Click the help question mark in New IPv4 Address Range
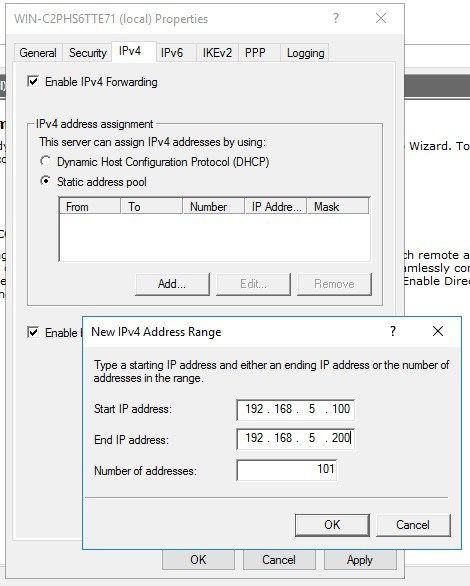 (x=393, y=331)
